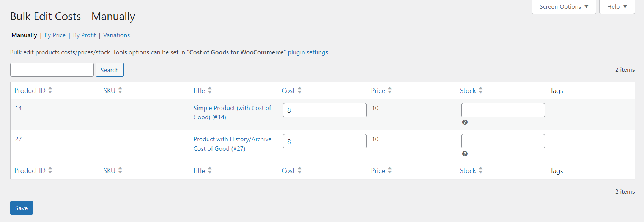This screenshot has width=644, height=222.
Task: Click sort arrows beside header Stock
Action: tap(480, 90)
